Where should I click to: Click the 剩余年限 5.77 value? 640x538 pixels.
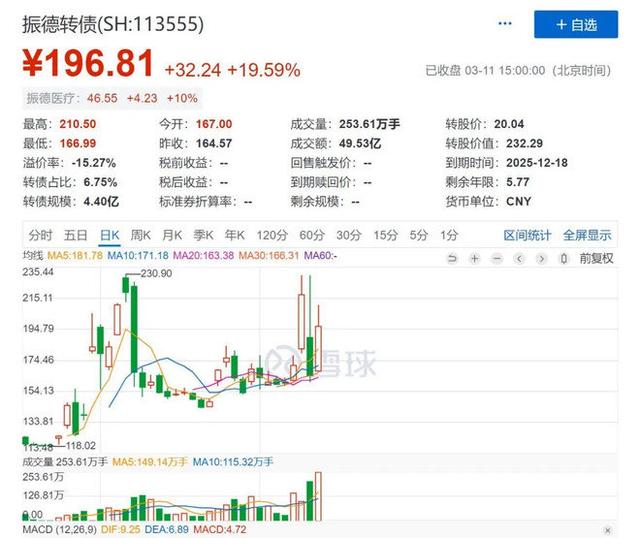point(518,182)
